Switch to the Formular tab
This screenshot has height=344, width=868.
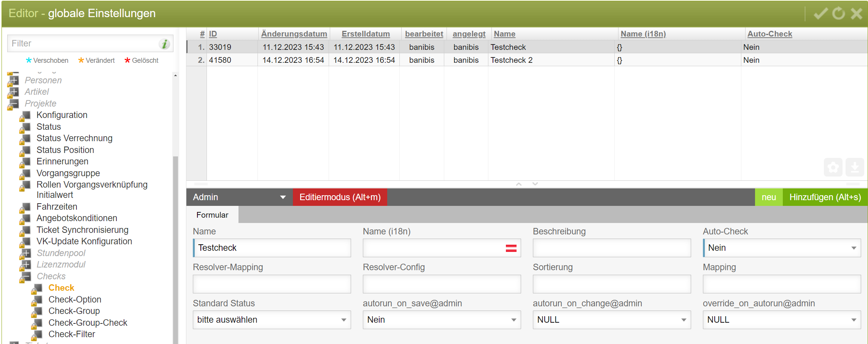pos(212,215)
